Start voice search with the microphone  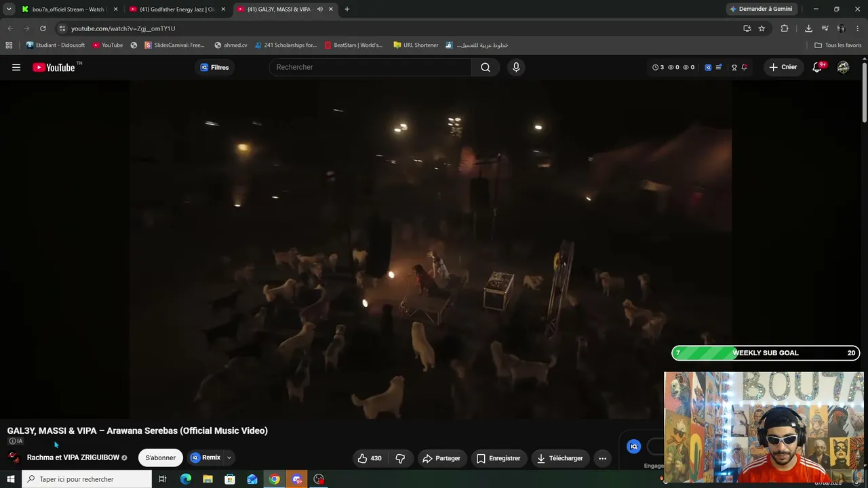(516, 67)
